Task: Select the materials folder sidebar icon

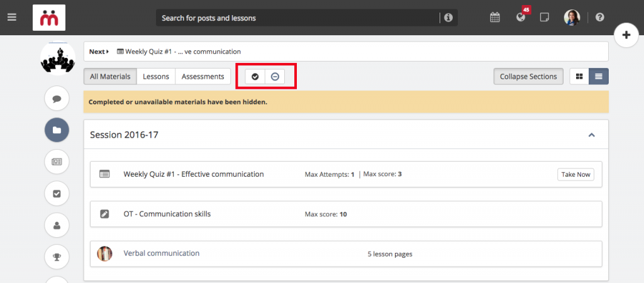Action: [x=57, y=130]
